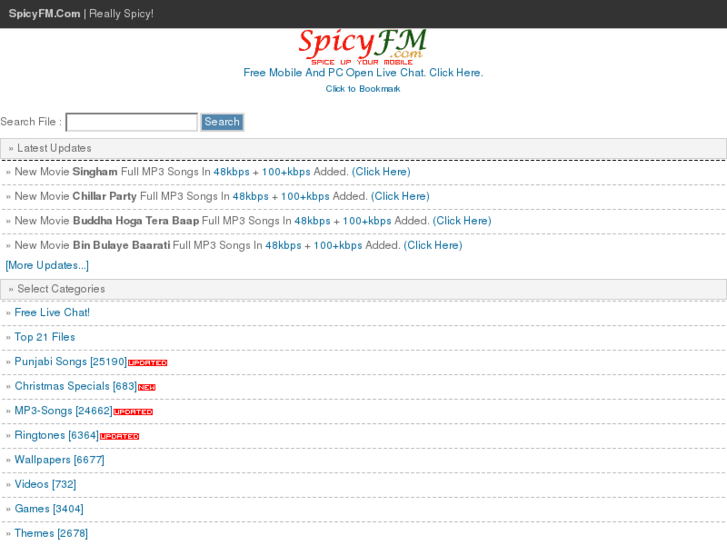This screenshot has height=545, width=727.
Task: Open Buddha Hoga Tera Baap 48kbps link
Action: (312, 221)
